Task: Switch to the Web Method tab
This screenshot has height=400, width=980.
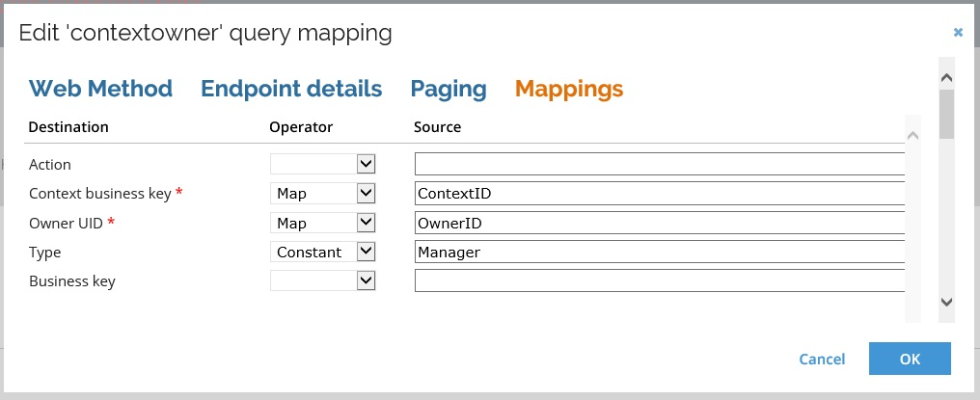Action: tap(100, 89)
